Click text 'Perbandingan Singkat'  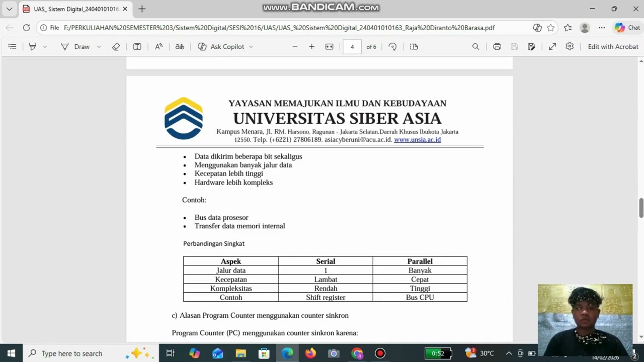[214, 243]
